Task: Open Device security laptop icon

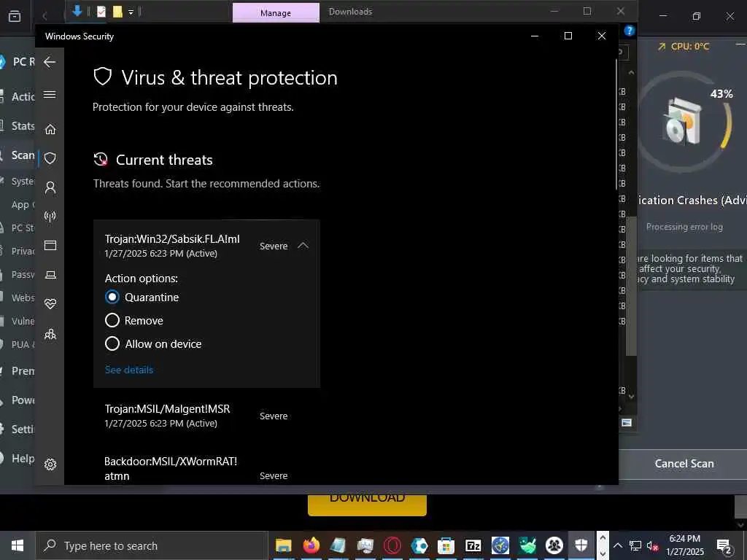Action: (x=50, y=275)
